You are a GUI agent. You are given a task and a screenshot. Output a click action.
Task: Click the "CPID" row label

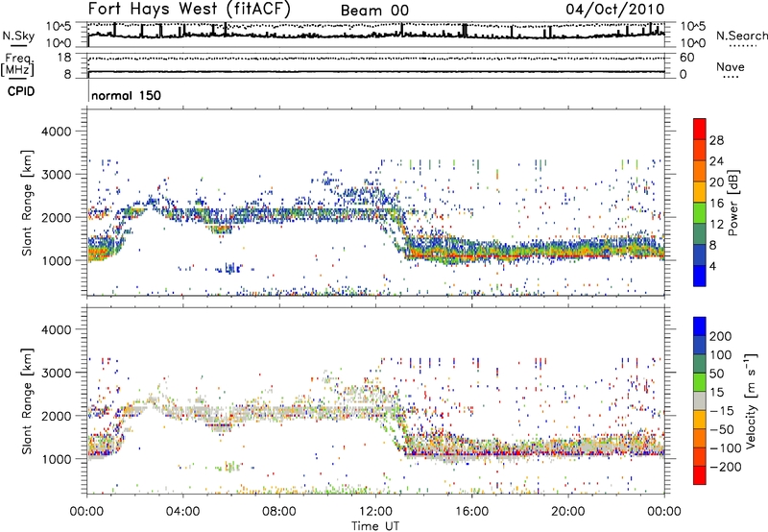21,91
